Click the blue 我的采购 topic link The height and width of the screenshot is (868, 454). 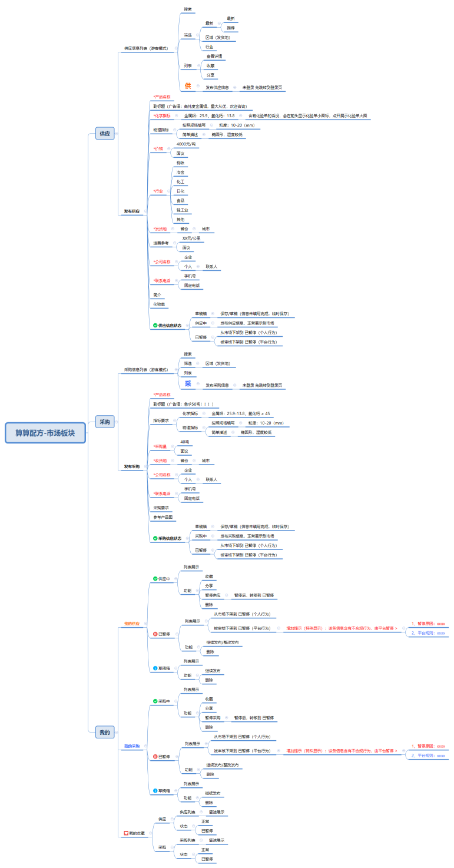click(132, 746)
